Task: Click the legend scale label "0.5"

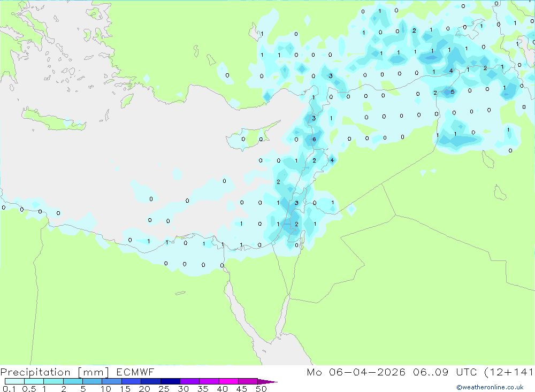Action: [29, 389]
